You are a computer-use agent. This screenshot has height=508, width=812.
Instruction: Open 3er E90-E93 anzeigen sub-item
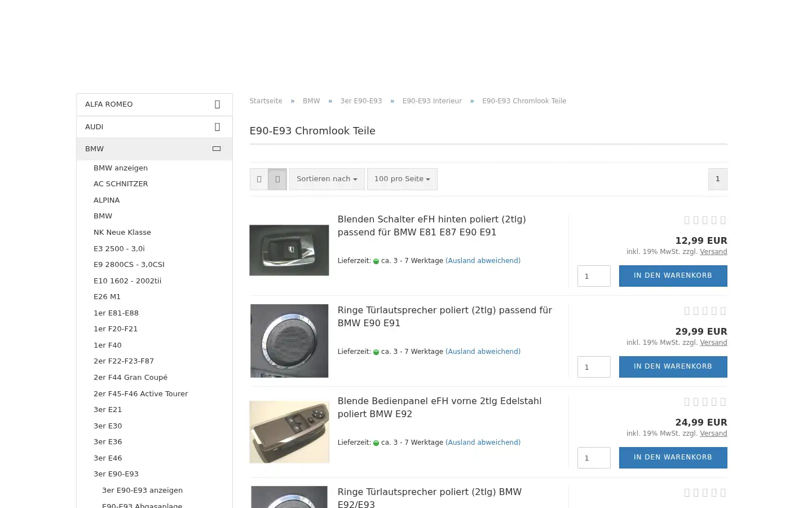click(142, 491)
